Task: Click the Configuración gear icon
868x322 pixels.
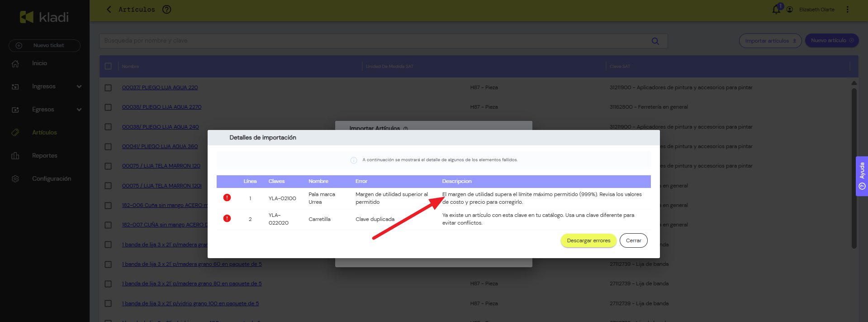Action: click(x=15, y=179)
